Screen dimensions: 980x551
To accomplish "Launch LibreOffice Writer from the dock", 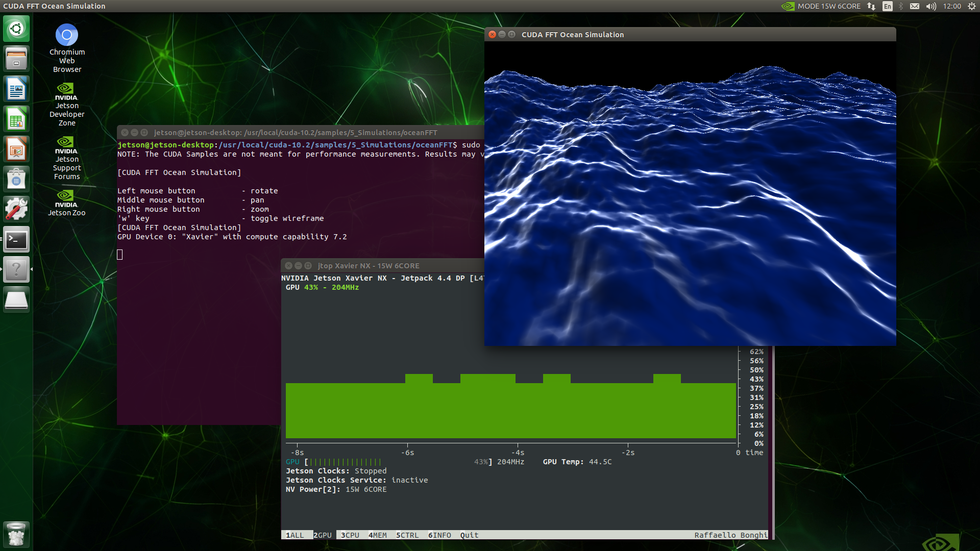I will (16, 89).
